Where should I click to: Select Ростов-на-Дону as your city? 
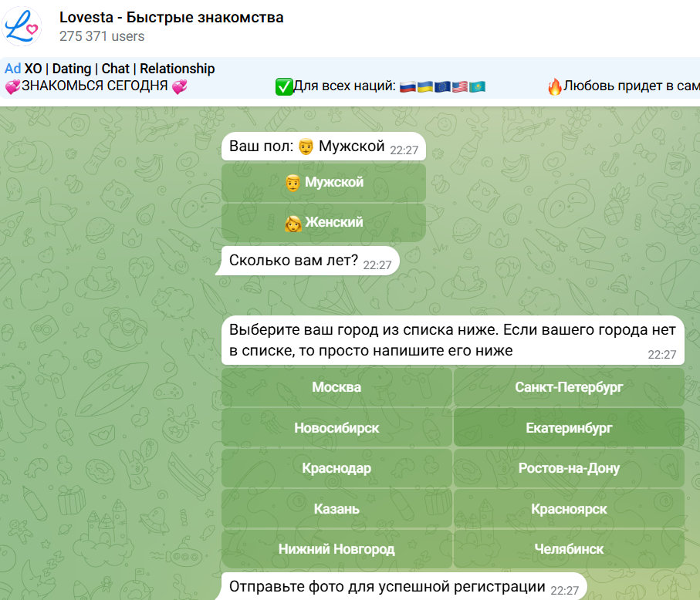[569, 468]
